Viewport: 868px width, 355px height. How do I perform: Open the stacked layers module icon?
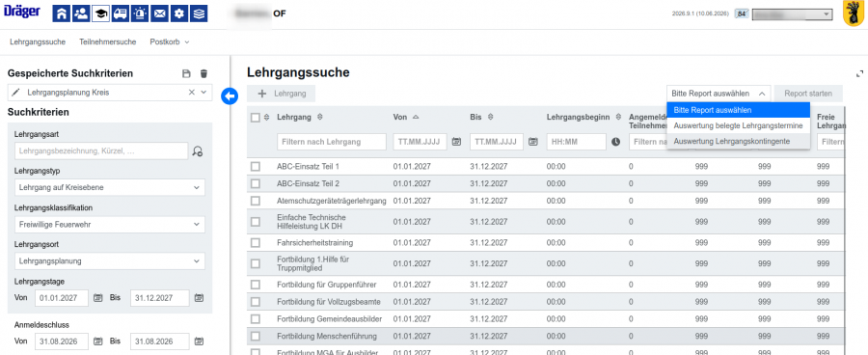click(x=199, y=14)
